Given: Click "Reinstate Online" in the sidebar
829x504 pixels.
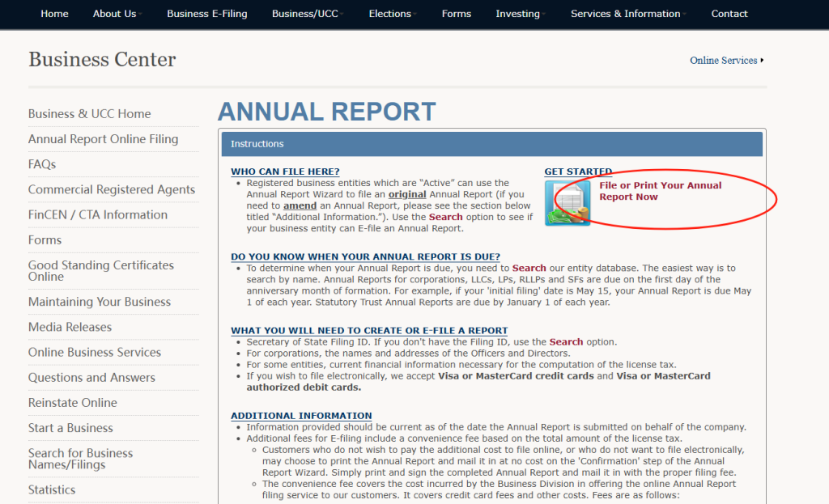Looking at the screenshot, I should pos(73,402).
